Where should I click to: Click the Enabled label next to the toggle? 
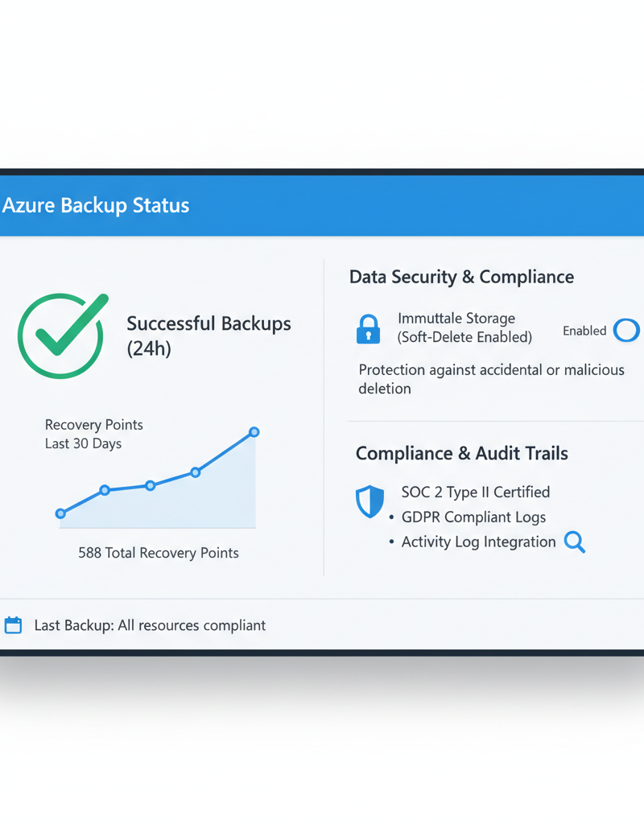[x=584, y=331]
